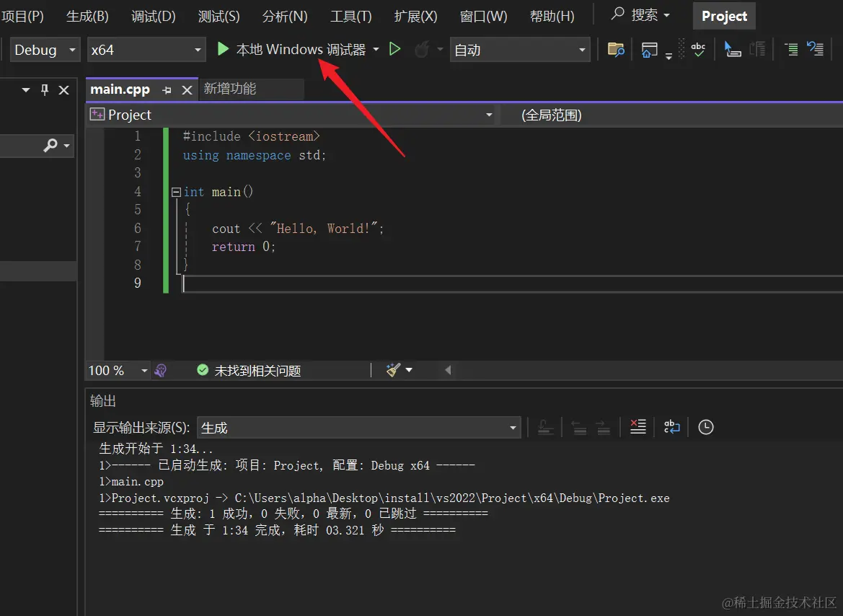843x616 pixels.
Task: Open the 分析(N) menu
Action: 285,16
